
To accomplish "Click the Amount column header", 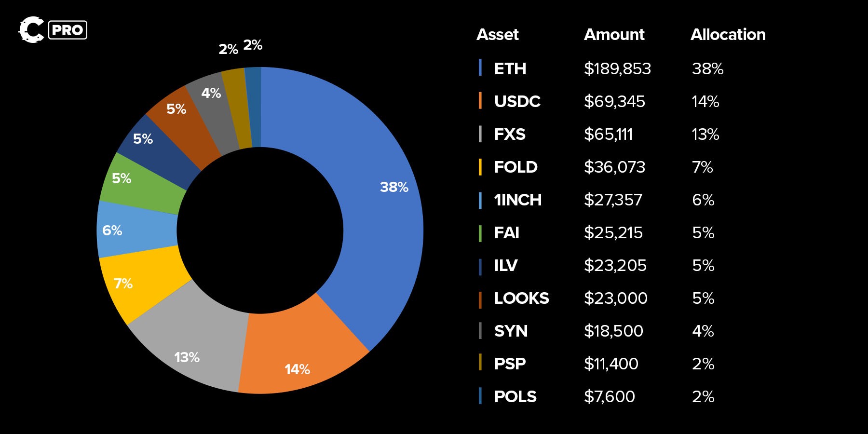I will click(614, 35).
